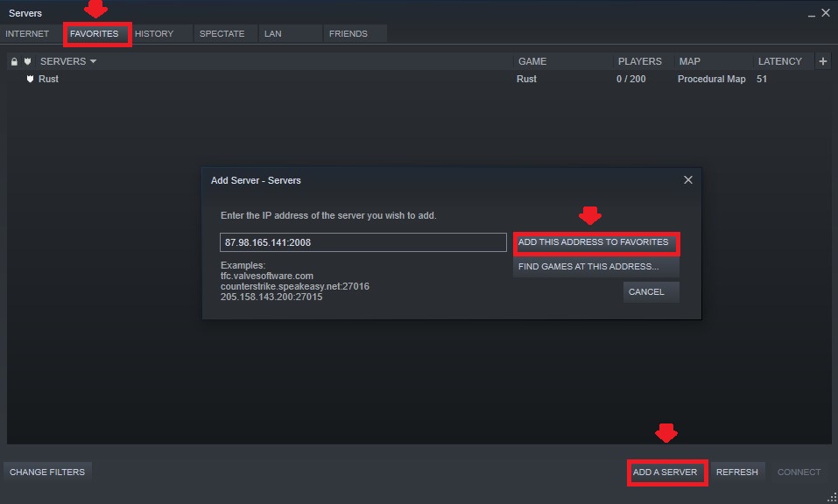The image size is (838, 504).
Task: Click the shield icon beside the Rust server
Action: [x=29, y=79]
